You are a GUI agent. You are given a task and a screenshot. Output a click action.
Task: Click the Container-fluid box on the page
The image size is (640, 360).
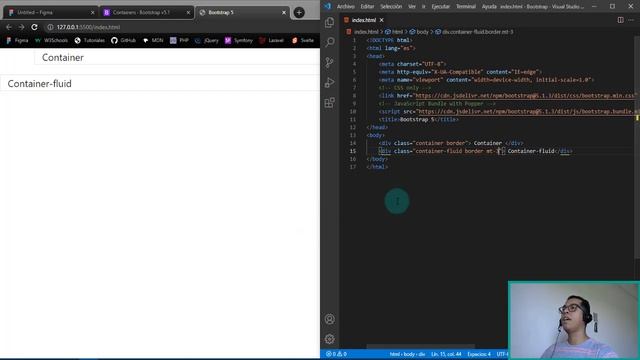coord(160,84)
